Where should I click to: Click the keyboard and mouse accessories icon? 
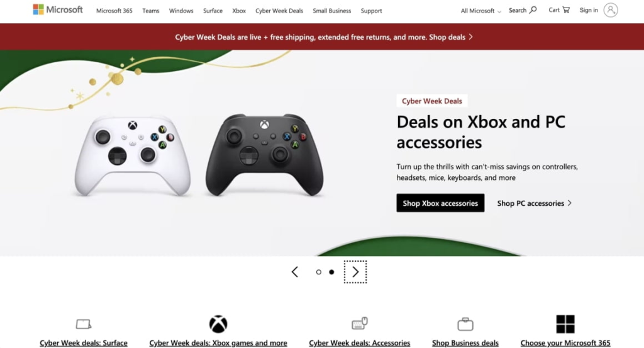(x=359, y=323)
